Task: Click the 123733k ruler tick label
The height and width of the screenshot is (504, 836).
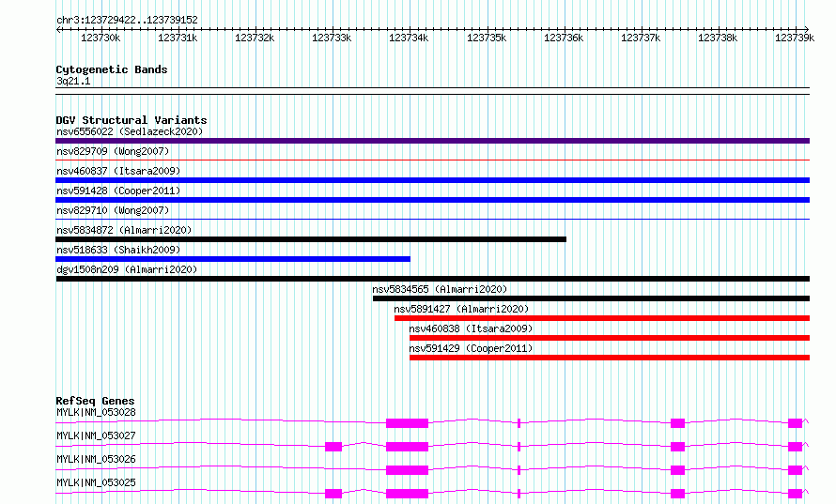Action: [x=332, y=38]
